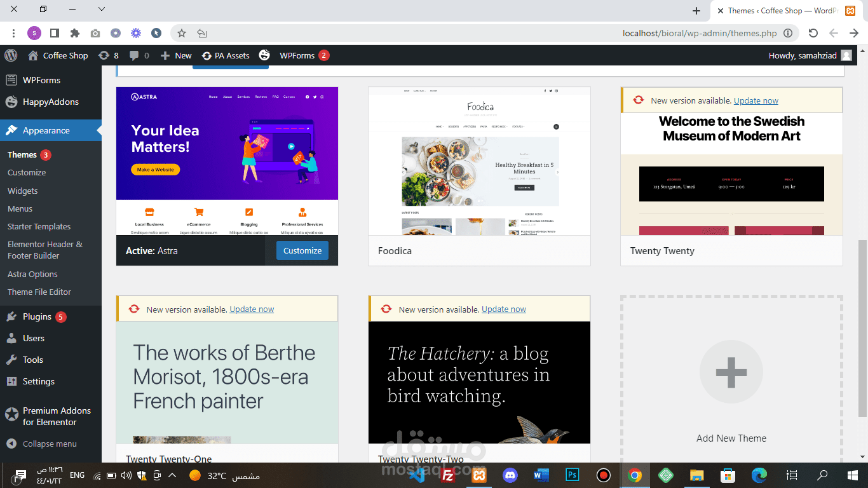Open the Chrome extensions puzzle icon
868x488 pixels.
pyautogui.click(x=75, y=33)
